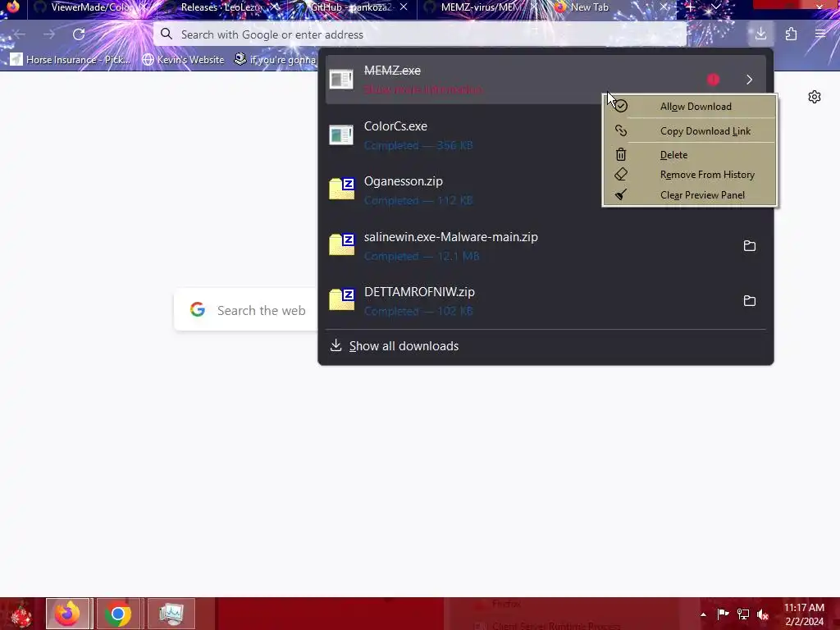Click the network tray icon

[743, 614]
